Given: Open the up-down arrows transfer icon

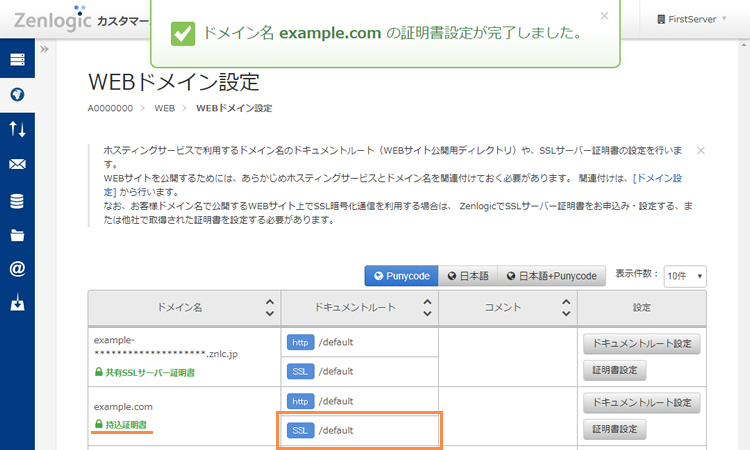Looking at the screenshot, I should tap(17, 129).
